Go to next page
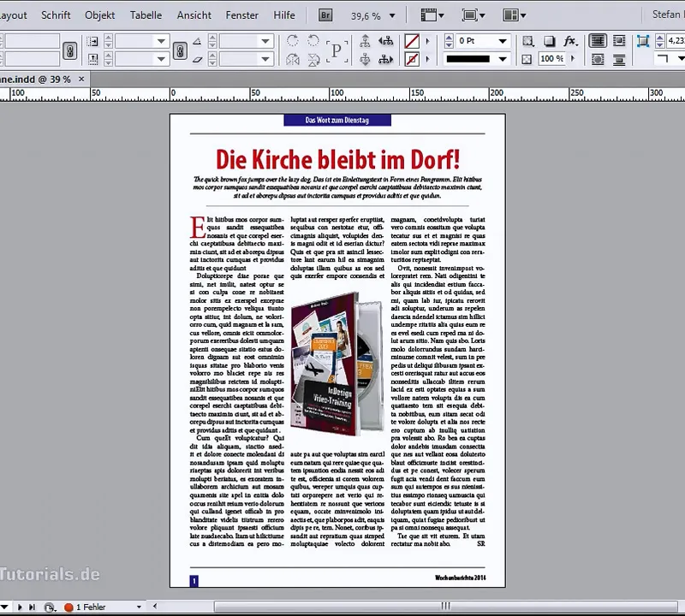This screenshot has width=685, height=616. 20,607
